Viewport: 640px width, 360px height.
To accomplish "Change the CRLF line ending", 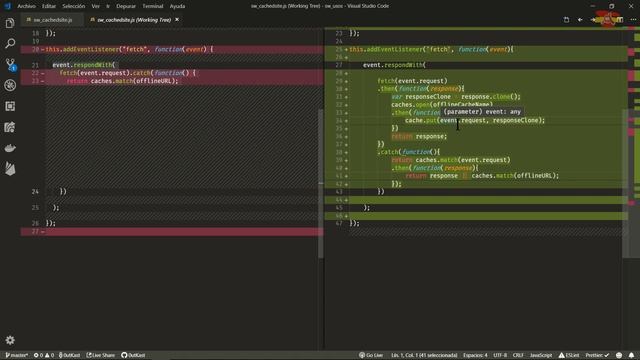I will click(x=518, y=355).
